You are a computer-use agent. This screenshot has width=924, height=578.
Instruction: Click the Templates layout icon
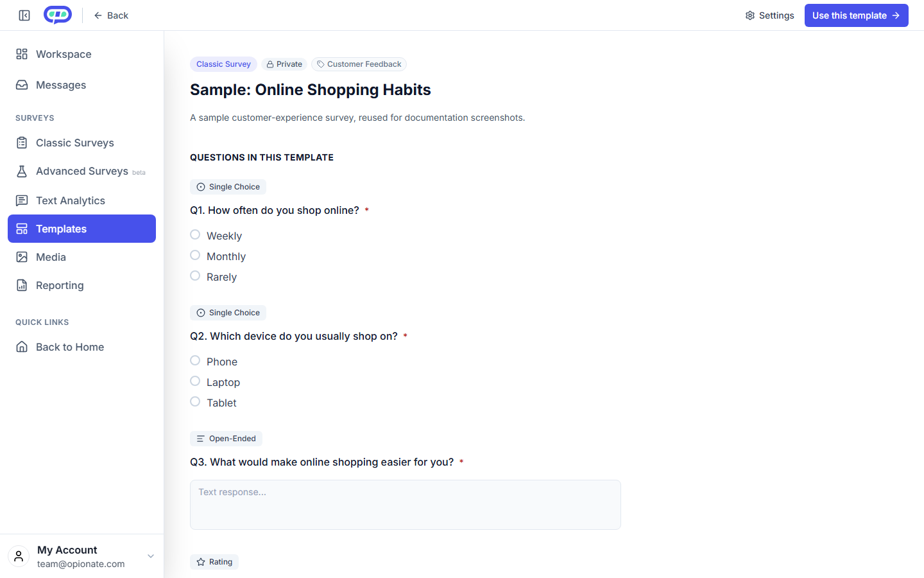point(22,229)
